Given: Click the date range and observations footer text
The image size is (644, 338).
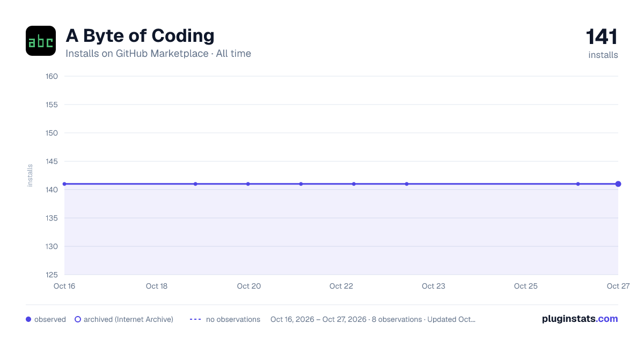Looking at the screenshot, I should (x=373, y=319).
